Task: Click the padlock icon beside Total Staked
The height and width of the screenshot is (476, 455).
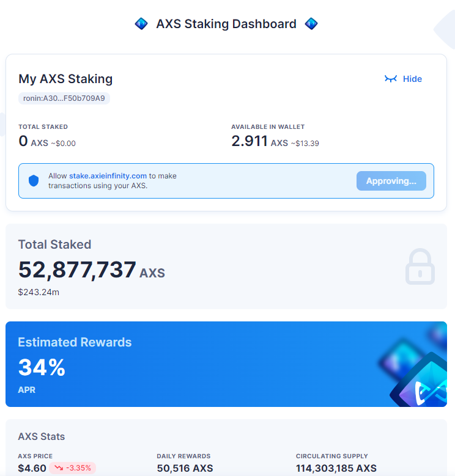Action: pyautogui.click(x=420, y=266)
